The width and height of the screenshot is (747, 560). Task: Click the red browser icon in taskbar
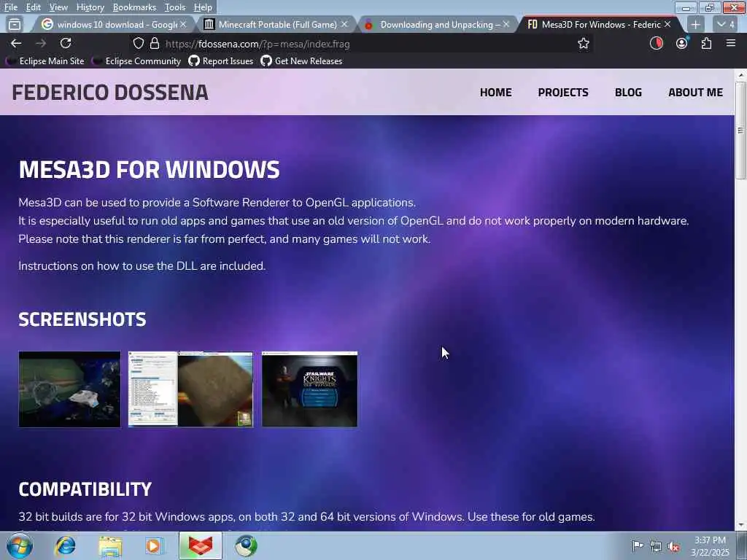pos(200,545)
